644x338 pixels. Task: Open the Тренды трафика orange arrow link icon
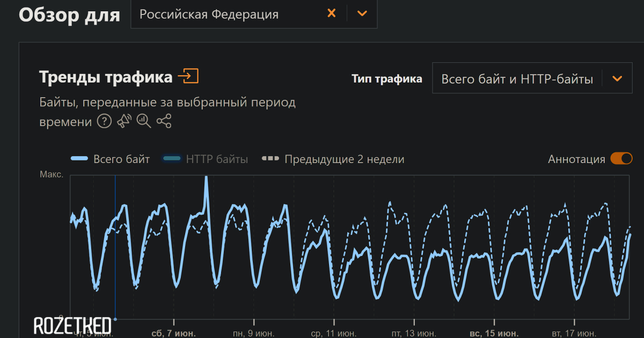click(188, 77)
